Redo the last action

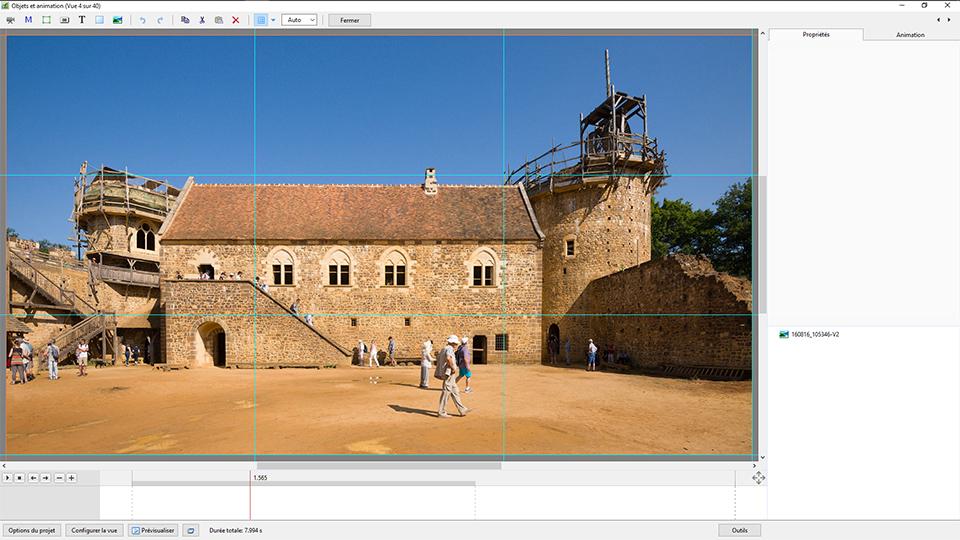[x=160, y=20]
